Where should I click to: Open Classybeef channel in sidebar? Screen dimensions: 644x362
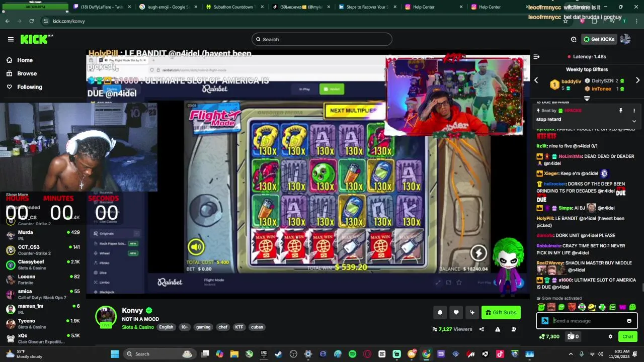[43, 264]
